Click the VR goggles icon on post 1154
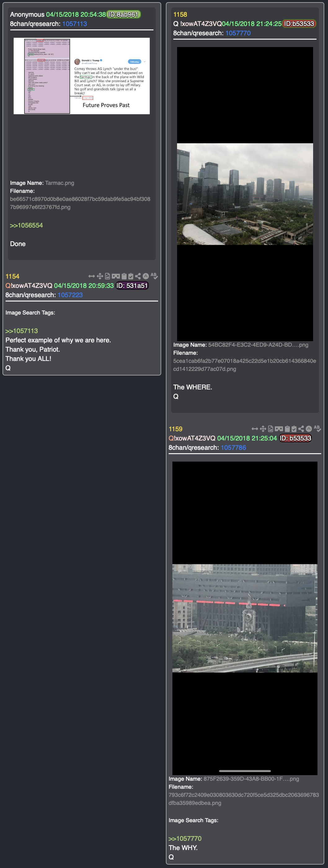Image resolution: width=328 pixels, height=868 pixels. [116, 276]
